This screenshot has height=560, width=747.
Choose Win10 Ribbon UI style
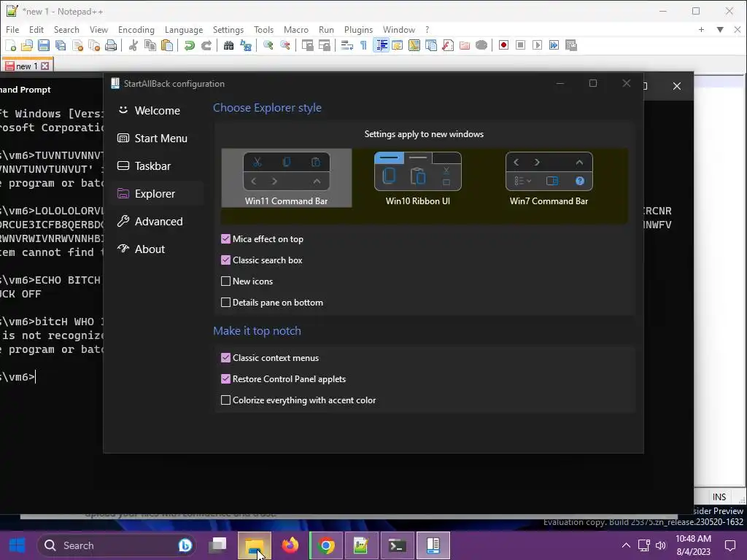418,178
